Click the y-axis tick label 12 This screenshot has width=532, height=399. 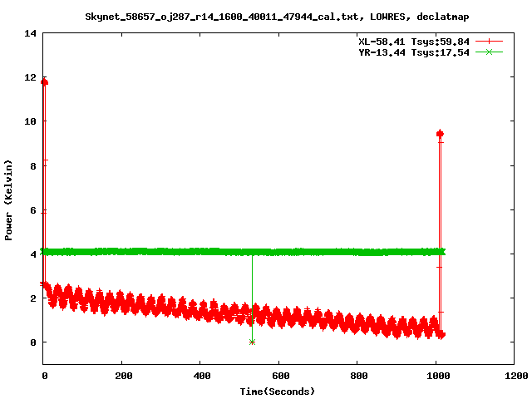(x=30, y=77)
